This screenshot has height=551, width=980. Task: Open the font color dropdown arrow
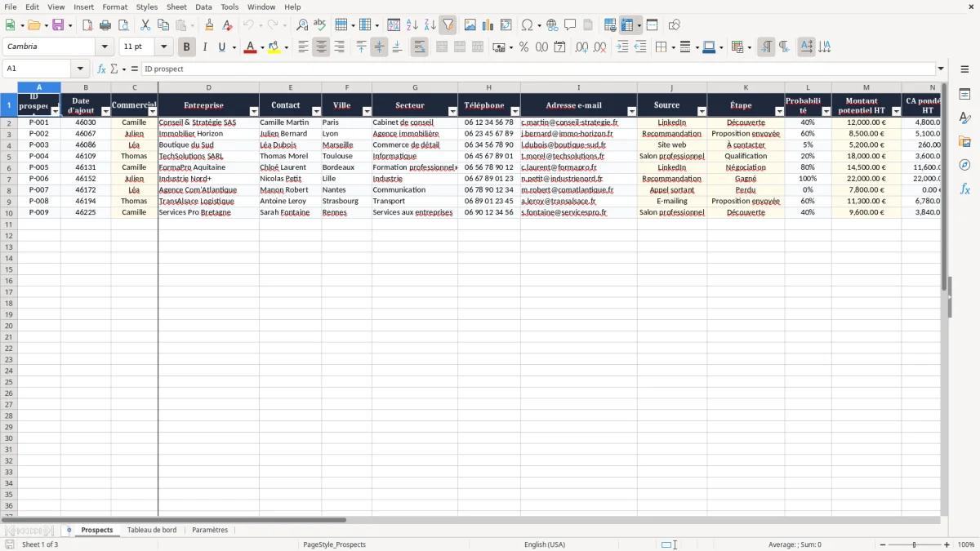261,47
